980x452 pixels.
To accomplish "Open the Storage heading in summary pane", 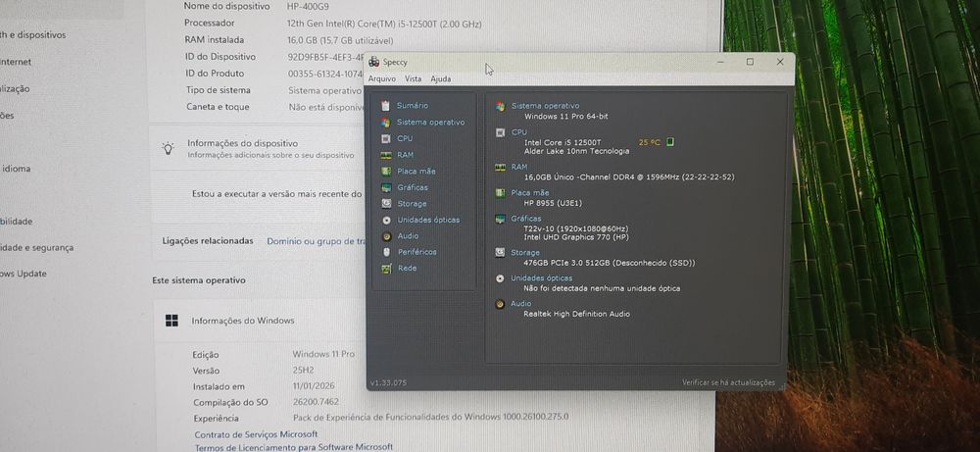I will [x=525, y=253].
